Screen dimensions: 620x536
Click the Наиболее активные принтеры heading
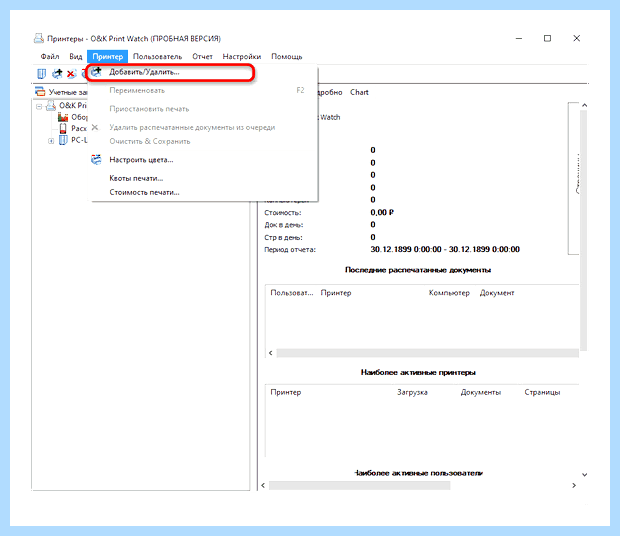[x=418, y=372]
